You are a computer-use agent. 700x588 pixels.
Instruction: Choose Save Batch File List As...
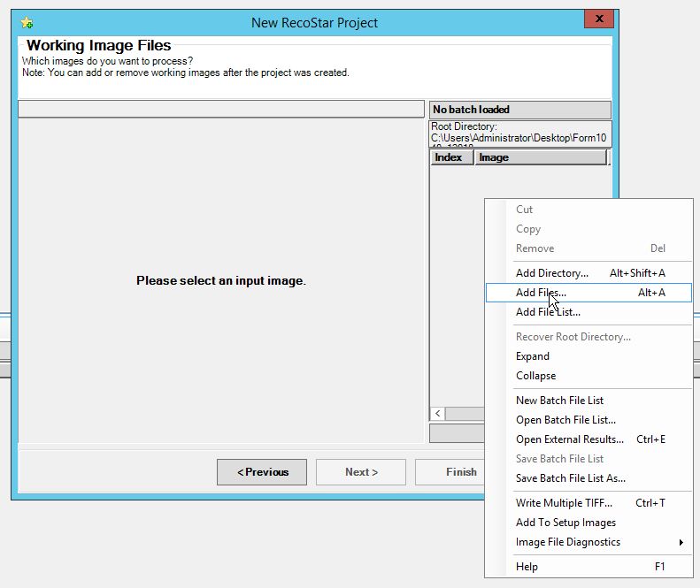tap(588, 478)
